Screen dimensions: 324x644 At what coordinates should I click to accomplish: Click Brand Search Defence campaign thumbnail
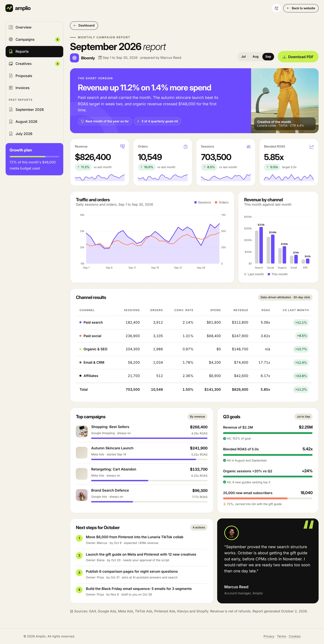82,495
